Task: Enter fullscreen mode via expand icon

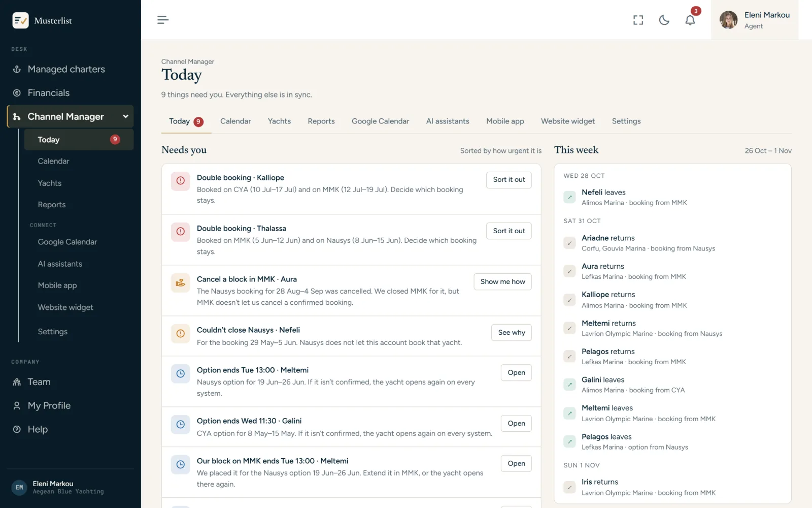Action: tap(638, 20)
